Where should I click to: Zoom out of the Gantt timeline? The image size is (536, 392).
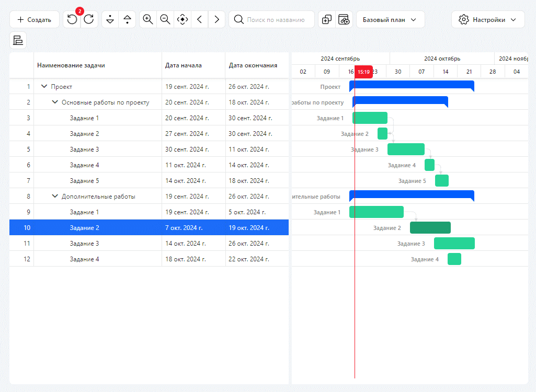(x=165, y=19)
